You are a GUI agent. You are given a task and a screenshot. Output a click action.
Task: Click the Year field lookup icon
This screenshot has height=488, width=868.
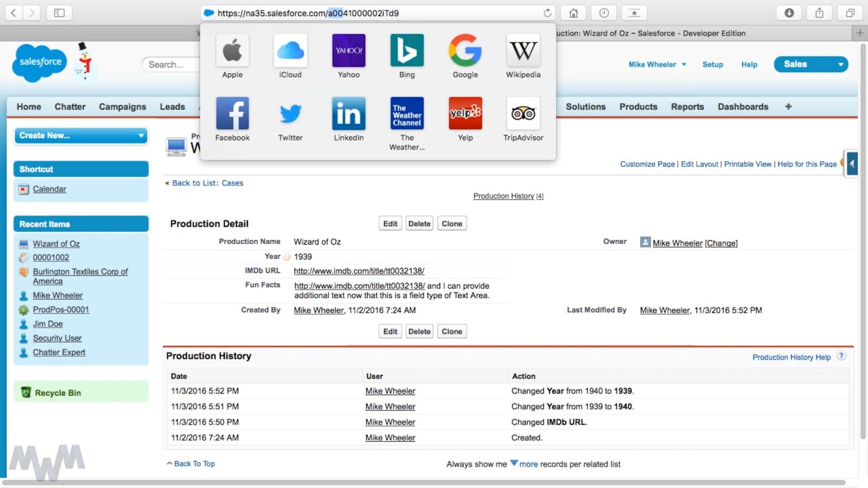287,257
